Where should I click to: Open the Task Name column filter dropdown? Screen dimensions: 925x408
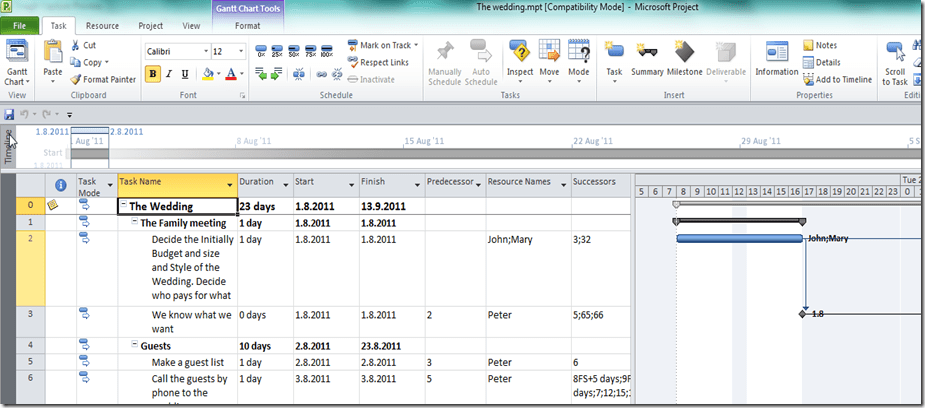(230, 184)
